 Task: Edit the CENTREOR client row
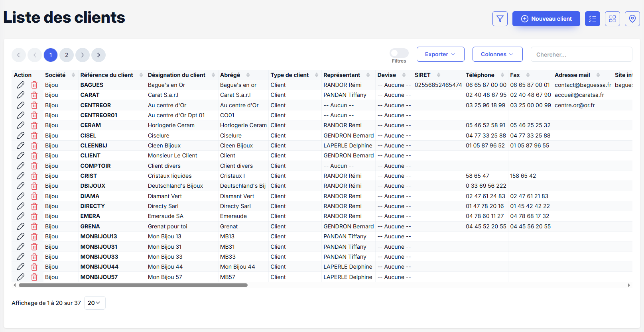[21, 105]
